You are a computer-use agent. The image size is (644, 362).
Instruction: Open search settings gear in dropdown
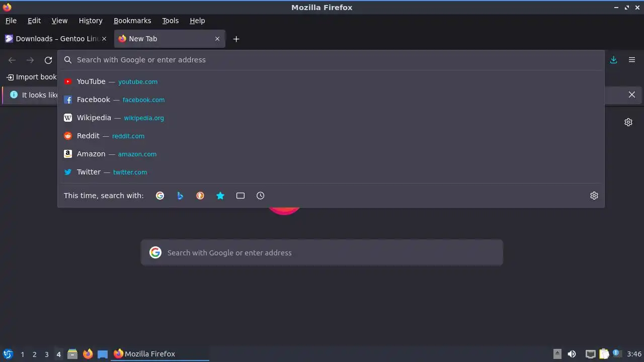594,196
